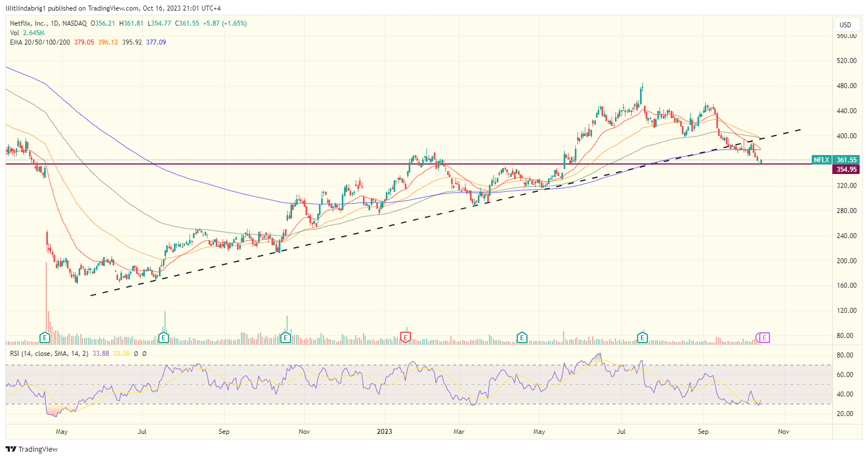
Task: Open the NASDAQ exchange selector in the title
Action: [x=75, y=24]
